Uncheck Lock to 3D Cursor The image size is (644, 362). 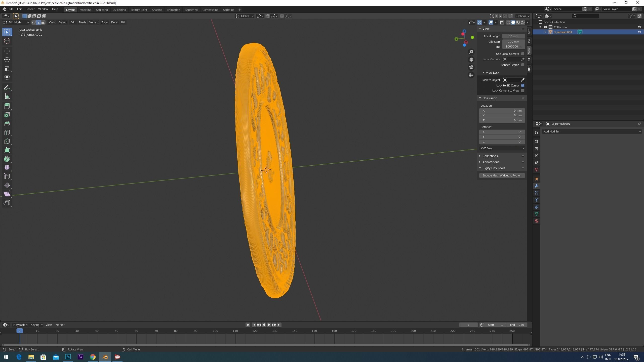(523, 85)
